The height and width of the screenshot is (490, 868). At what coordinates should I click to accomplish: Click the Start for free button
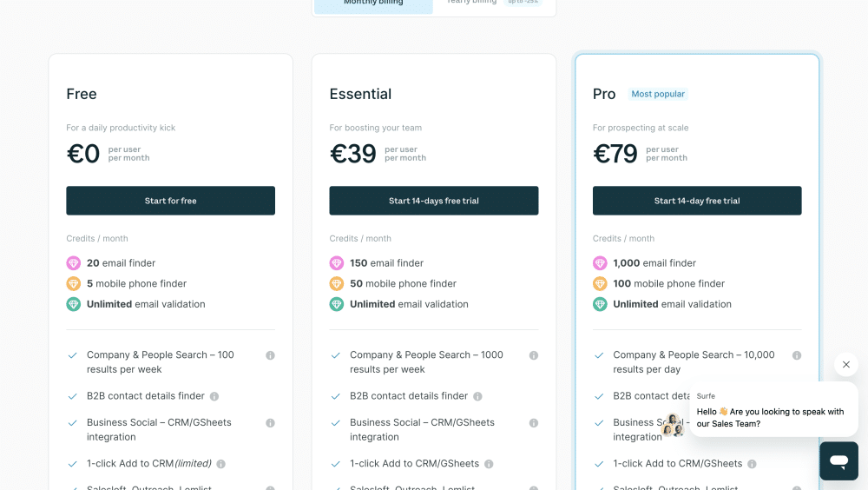(170, 201)
